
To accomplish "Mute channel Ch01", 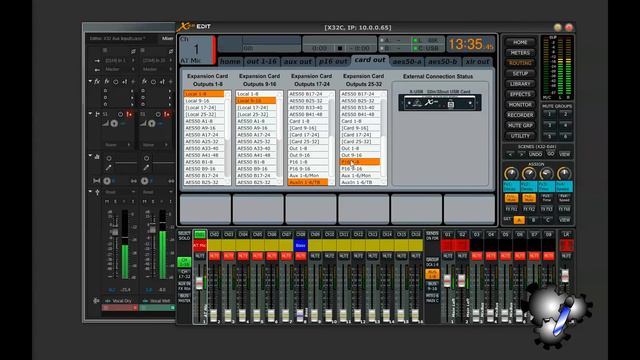I will point(200,256).
